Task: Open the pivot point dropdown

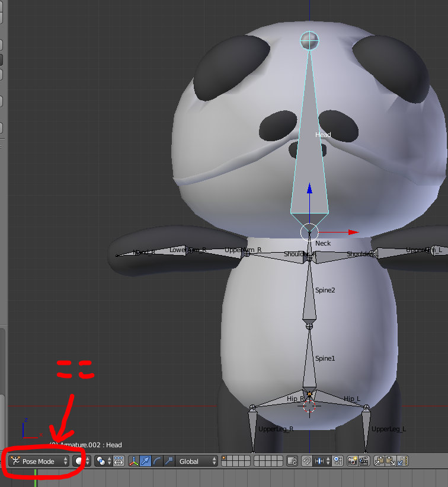Action: 104,461
